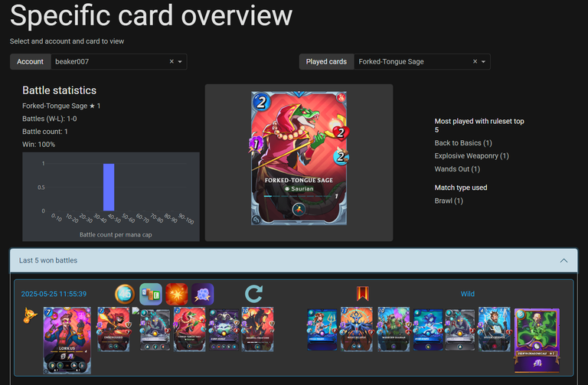Click the fire element icon on large card
The height and width of the screenshot is (385, 588).
pyautogui.click(x=341, y=97)
